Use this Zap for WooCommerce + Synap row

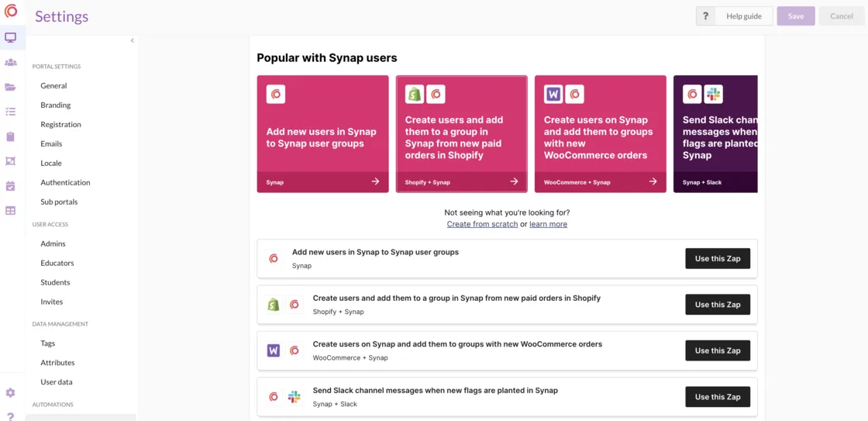pos(718,350)
